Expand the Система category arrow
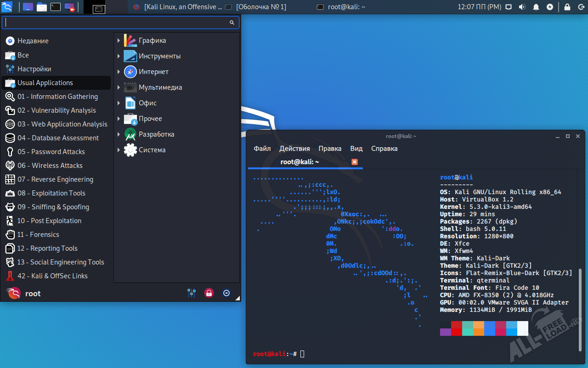The width and height of the screenshot is (588, 368). coord(119,150)
